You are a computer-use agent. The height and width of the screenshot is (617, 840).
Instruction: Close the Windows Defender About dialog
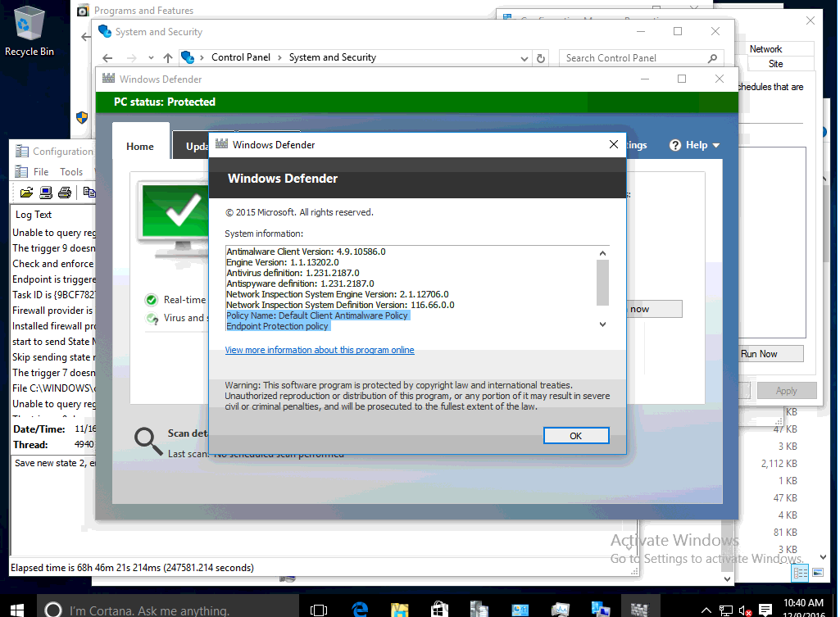(x=614, y=144)
